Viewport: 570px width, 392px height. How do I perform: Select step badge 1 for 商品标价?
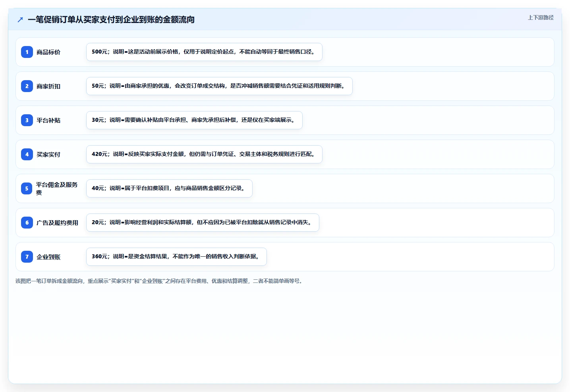27,52
